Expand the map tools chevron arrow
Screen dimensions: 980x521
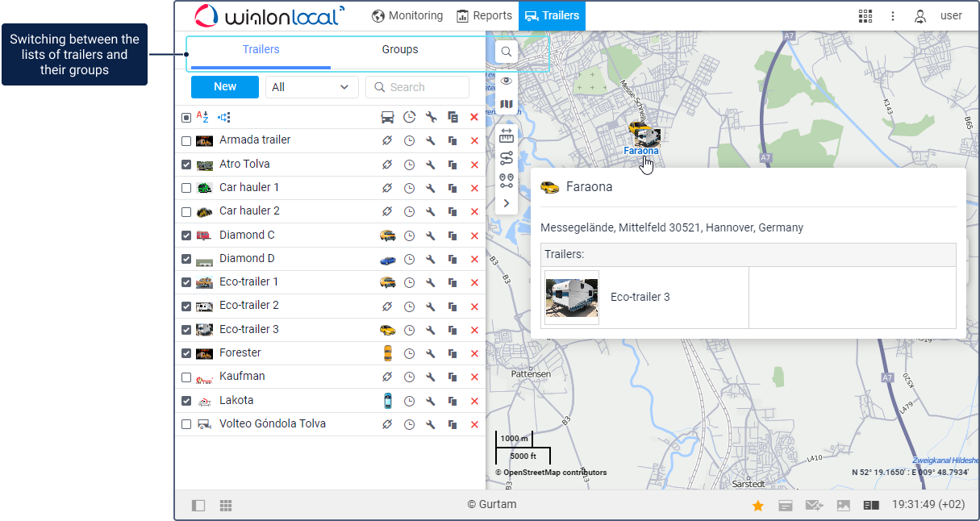tap(507, 203)
